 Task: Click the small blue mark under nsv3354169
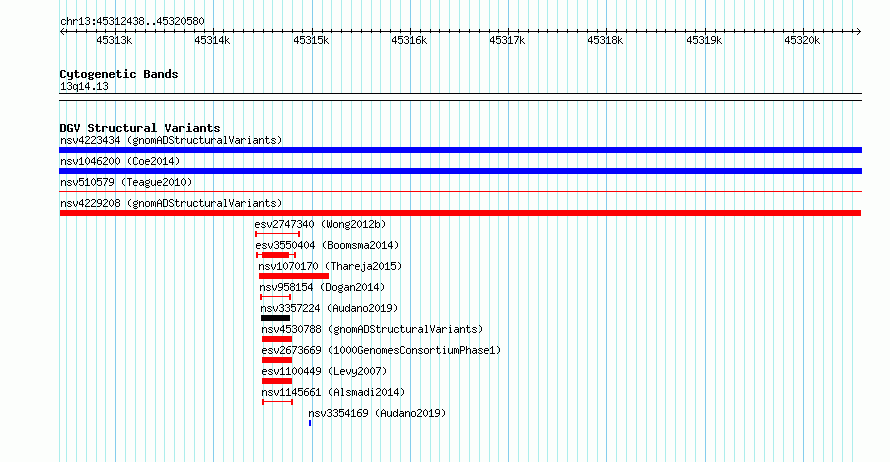click(310, 423)
